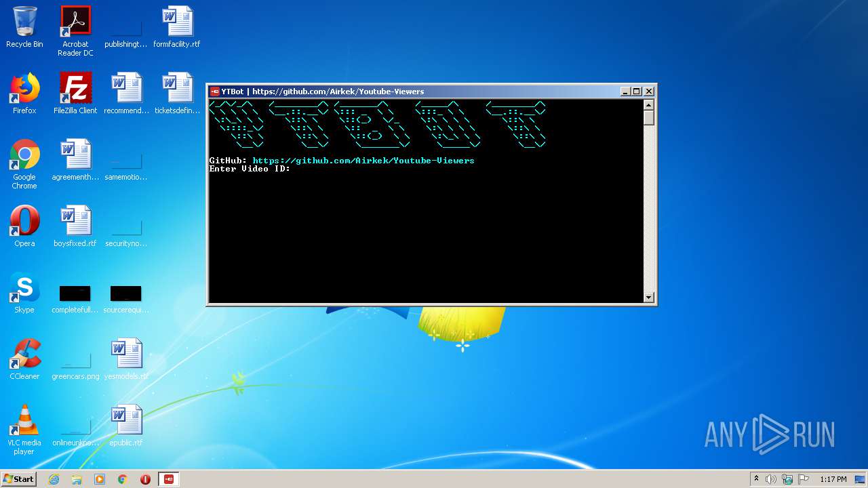Viewport: 868px width, 488px height.
Task: Open Windows Explorer from the taskbar
Action: tap(77, 479)
